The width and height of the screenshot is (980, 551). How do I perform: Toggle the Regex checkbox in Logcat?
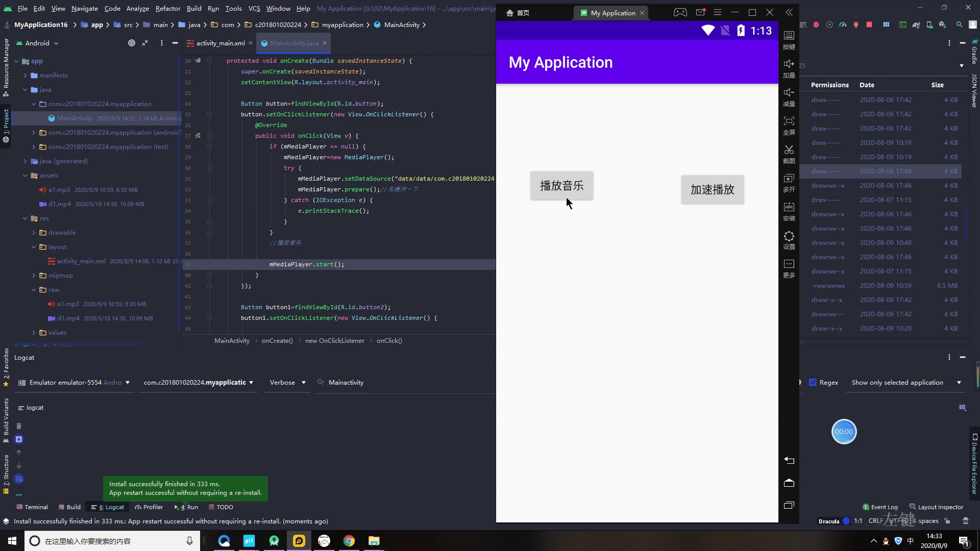coord(813,382)
